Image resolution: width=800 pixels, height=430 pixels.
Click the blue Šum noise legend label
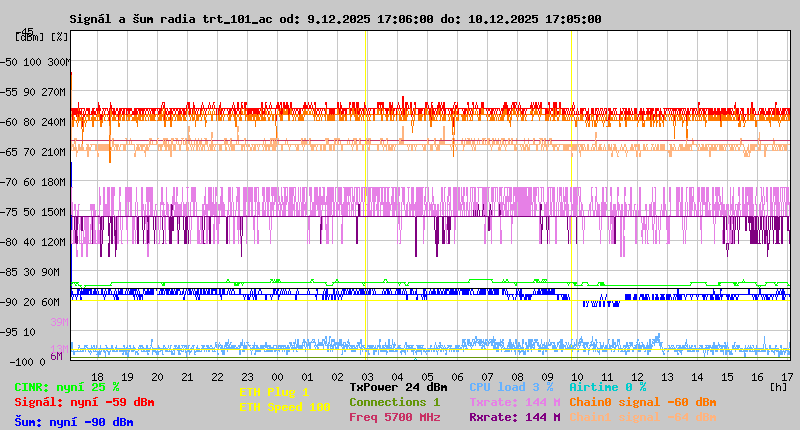pos(73,422)
